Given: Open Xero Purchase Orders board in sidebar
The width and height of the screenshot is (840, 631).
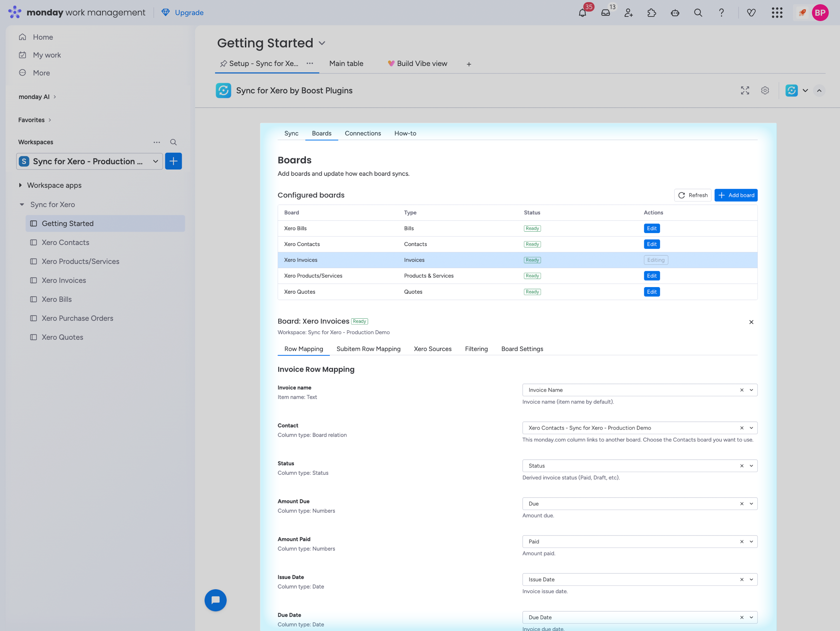Looking at the screenshot, I should [78, 318].
